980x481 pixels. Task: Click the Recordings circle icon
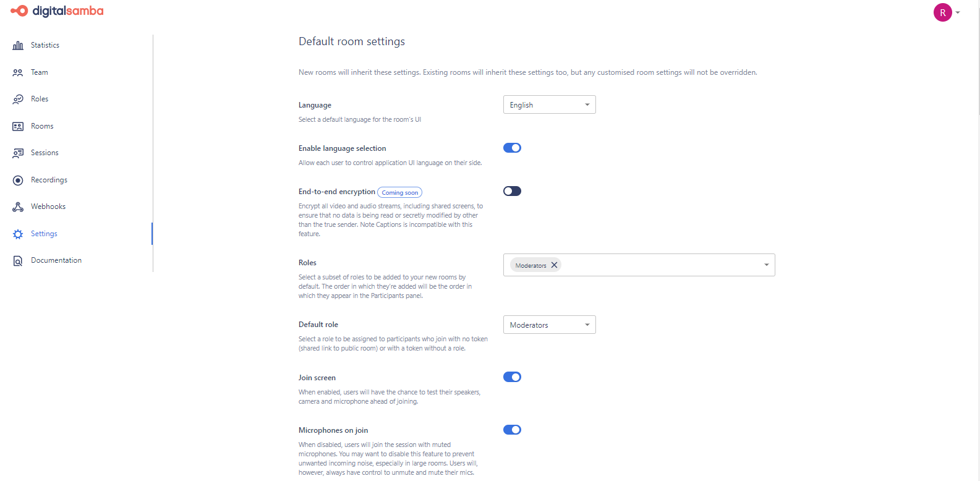[18, 180]
